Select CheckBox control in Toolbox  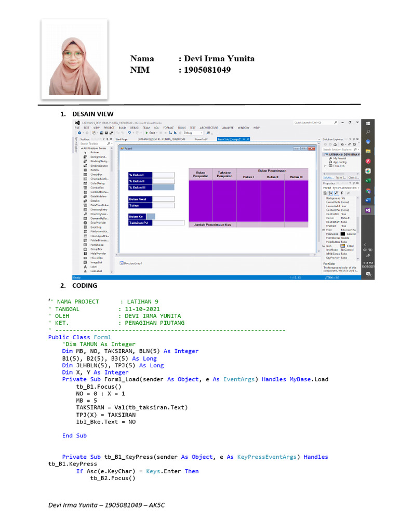(x=96, y=174)
